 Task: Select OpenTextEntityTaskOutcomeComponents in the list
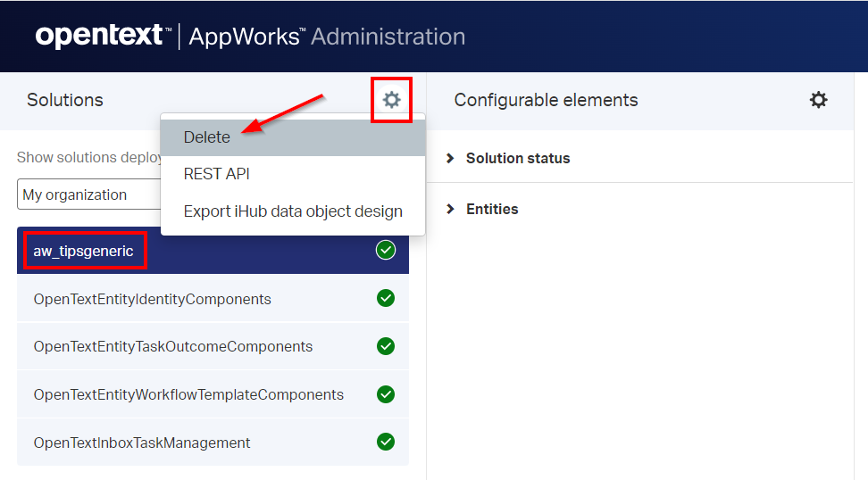173,346
